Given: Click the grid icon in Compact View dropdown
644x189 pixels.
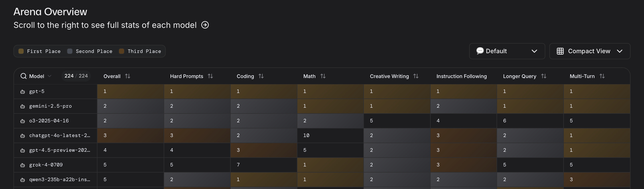Looking at the screenshot, I should [x=560, y=51].
